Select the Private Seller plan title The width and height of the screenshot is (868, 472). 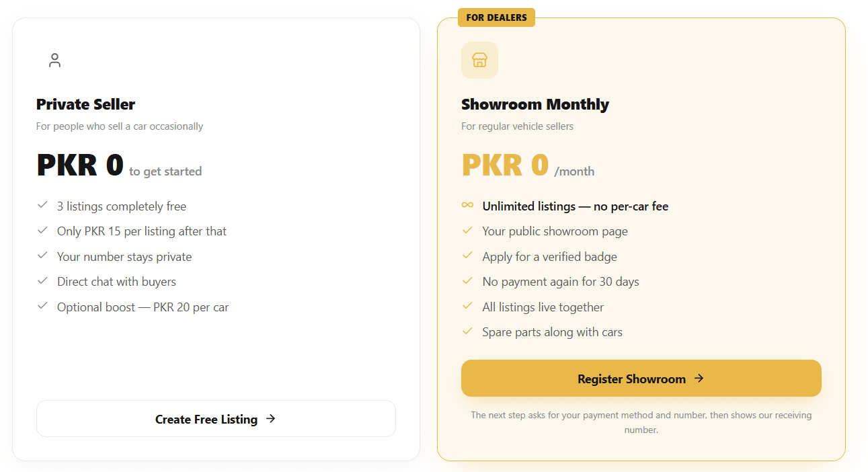point(85,104)
